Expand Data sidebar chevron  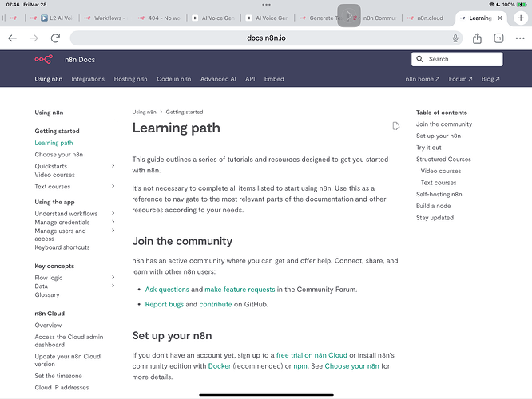point(113,286)
